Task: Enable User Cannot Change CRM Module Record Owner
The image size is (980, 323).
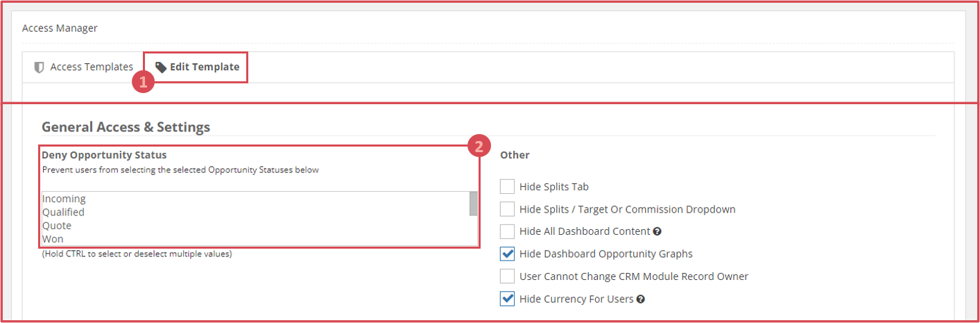Action: [x=507, y=276]
